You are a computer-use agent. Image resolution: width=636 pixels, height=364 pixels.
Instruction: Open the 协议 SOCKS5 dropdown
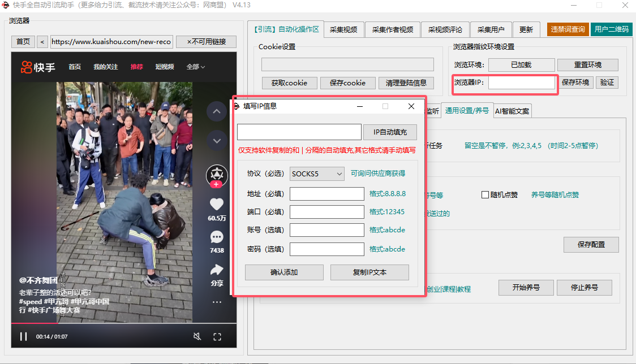point(317,174)
